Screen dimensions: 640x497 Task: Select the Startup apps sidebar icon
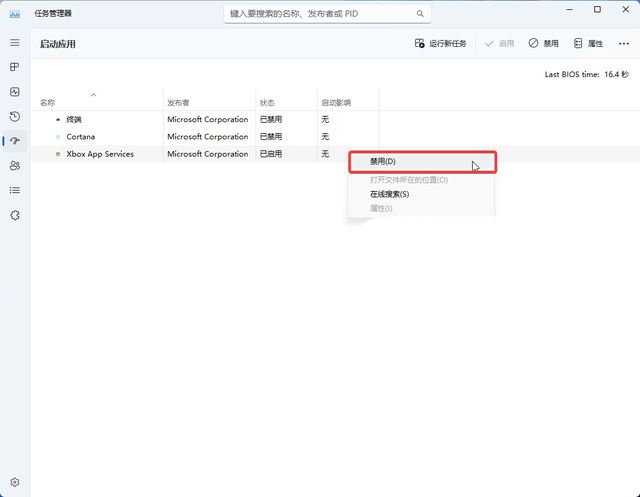14,141
